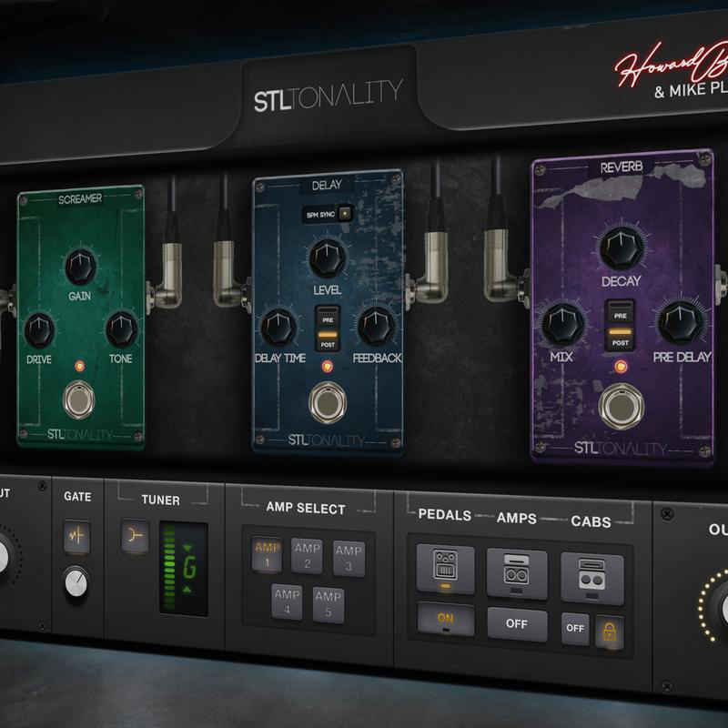Click the Reverb pedal power LED
This screenshot has width=728, height=728.
[x=621, y=367]
